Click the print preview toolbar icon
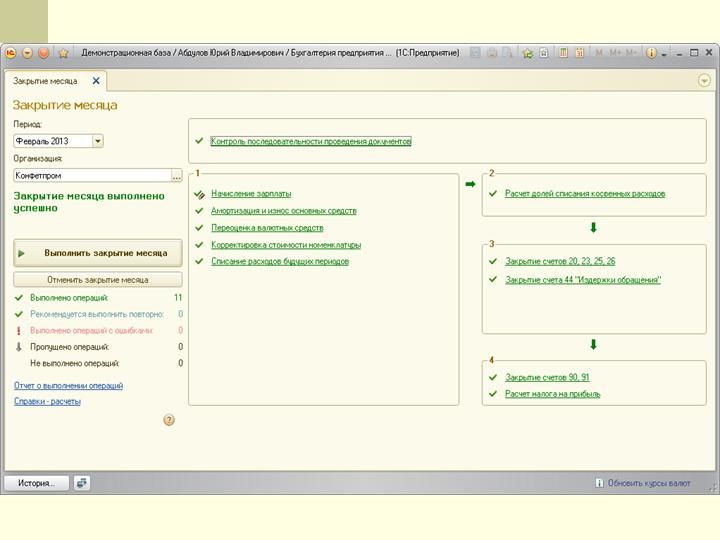The width and height of the screenshot is (720, 540). point(507,53)
